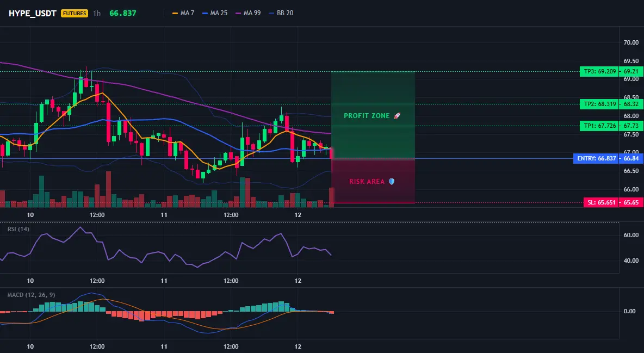Screen dimensions: 644x353
Task: Click the 66.00 price axis value
Action: (x=631, y=189)
